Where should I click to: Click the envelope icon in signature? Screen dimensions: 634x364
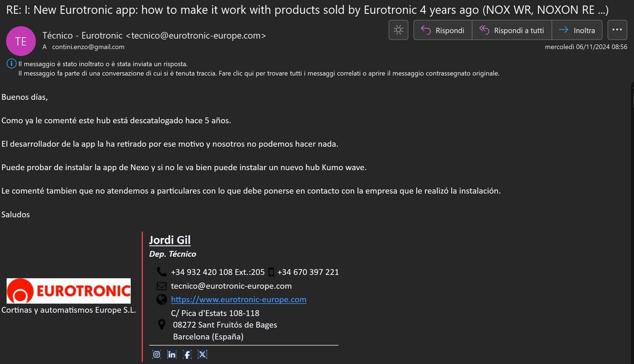click(162, 286)
